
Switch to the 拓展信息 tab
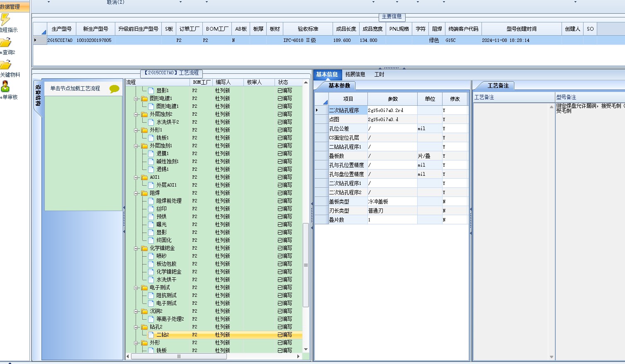pyautogui.click(x=355, y=75)
